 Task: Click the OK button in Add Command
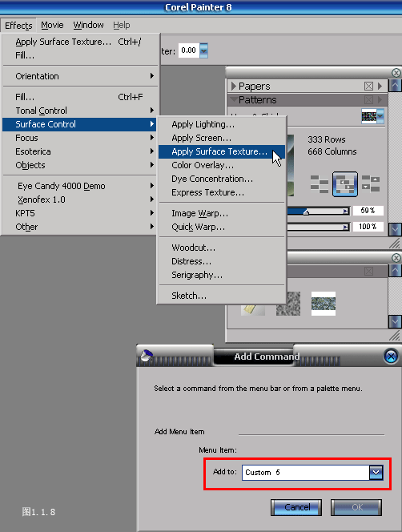pos(356,507)
